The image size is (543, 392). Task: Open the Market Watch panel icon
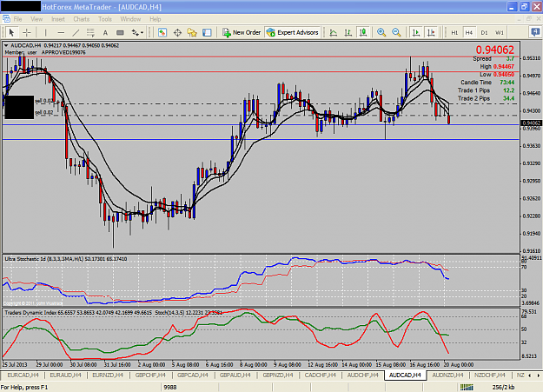[x=162, y=32]
